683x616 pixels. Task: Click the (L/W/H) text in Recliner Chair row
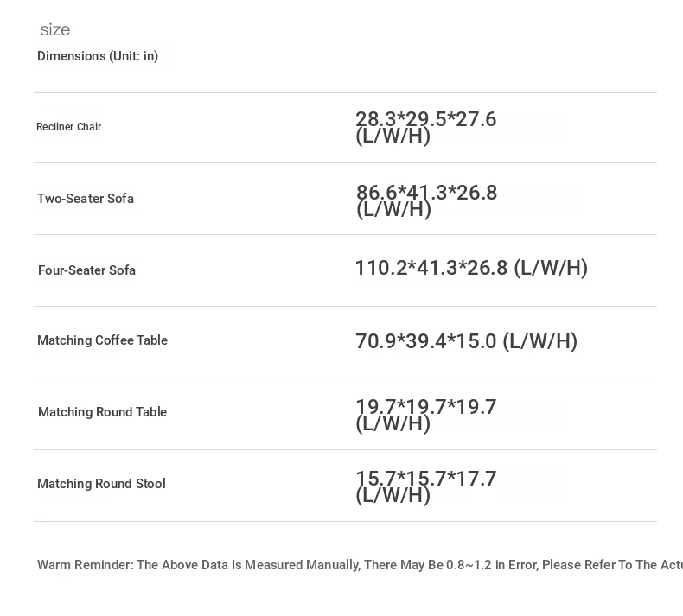pyautogui.click(x=393, y=137)
